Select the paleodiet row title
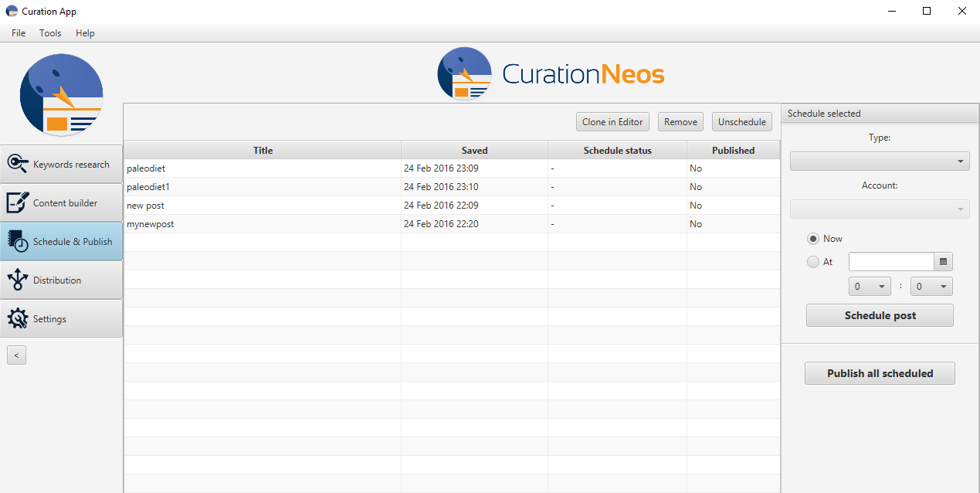Viewport: 980px width, 493px height. (146, 168)
